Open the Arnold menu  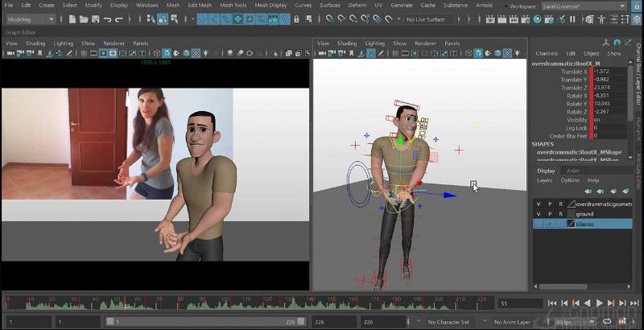coord(484,6)
